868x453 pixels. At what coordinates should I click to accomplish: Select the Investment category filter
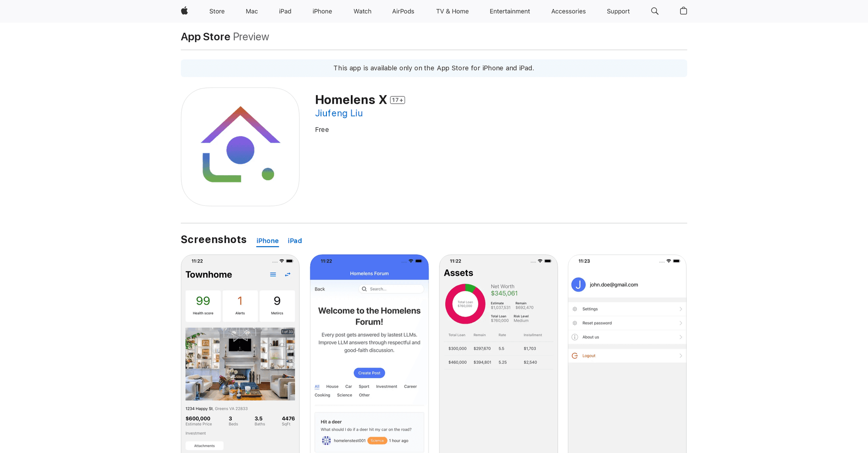(387, 386)
